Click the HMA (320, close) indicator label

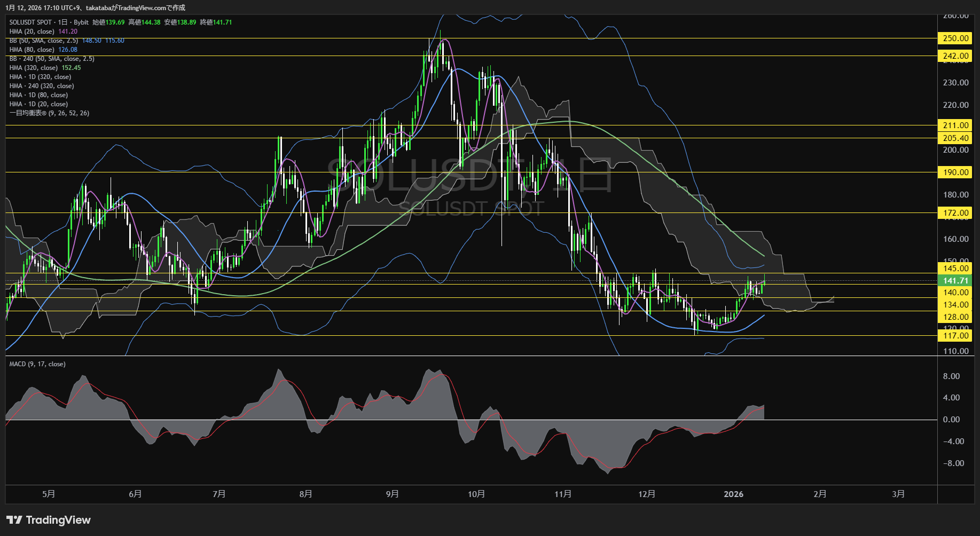[x=33, y=68]
